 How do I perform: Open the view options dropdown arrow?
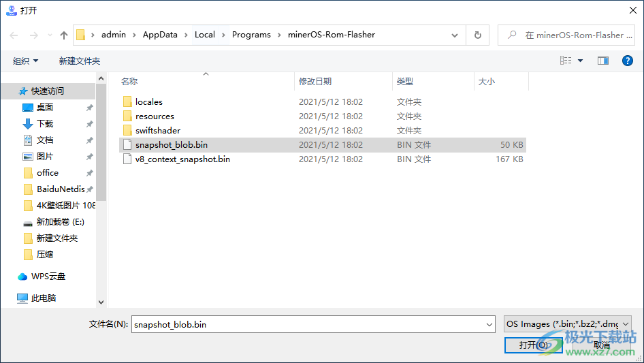coord(580,61)
